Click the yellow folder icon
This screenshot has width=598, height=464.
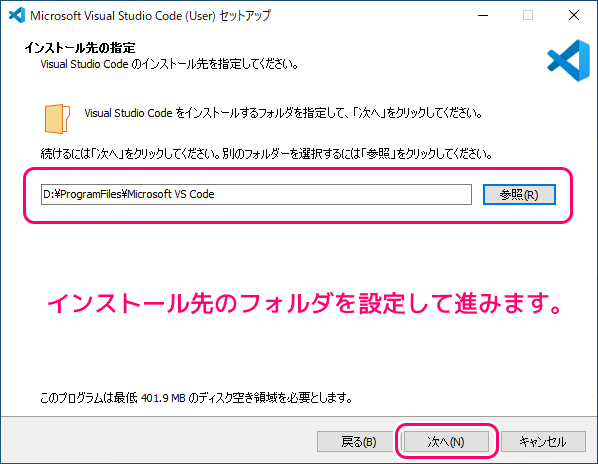click(x=57, y=119)
